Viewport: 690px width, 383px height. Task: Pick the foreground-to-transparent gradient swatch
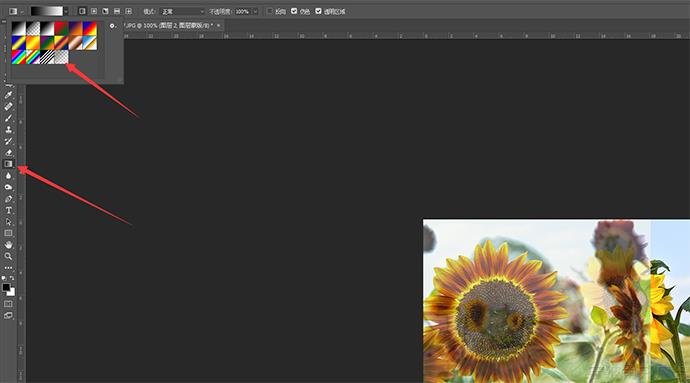tap(33, 29)
